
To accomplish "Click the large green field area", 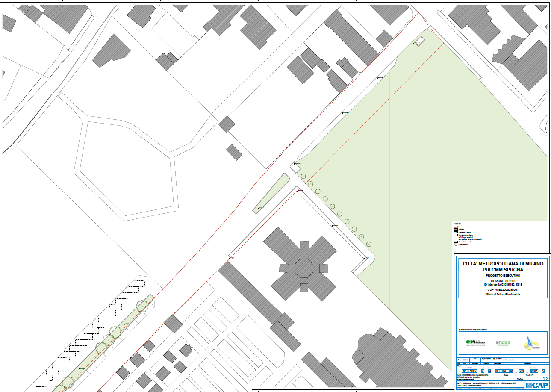I will (427, 171).
